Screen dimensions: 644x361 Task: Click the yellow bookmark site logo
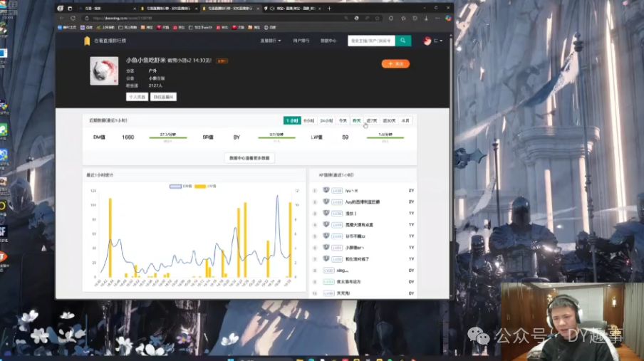point(87,41)
